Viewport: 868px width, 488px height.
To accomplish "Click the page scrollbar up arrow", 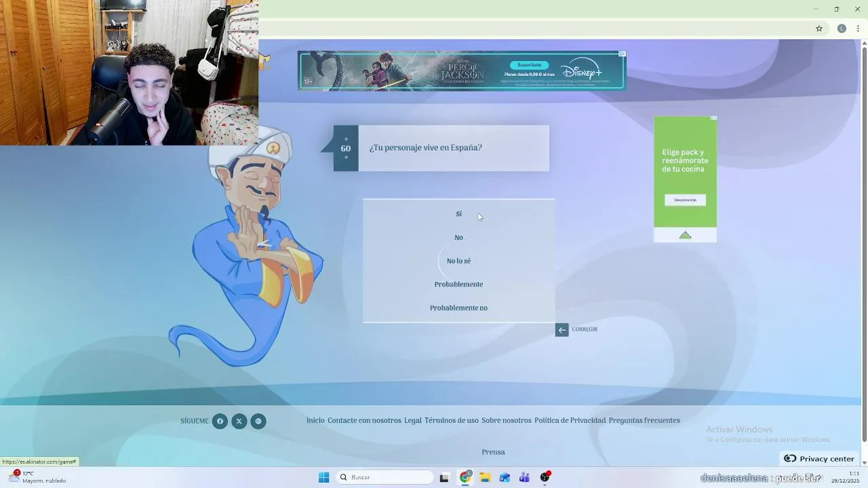I will [x=864, y=44].
